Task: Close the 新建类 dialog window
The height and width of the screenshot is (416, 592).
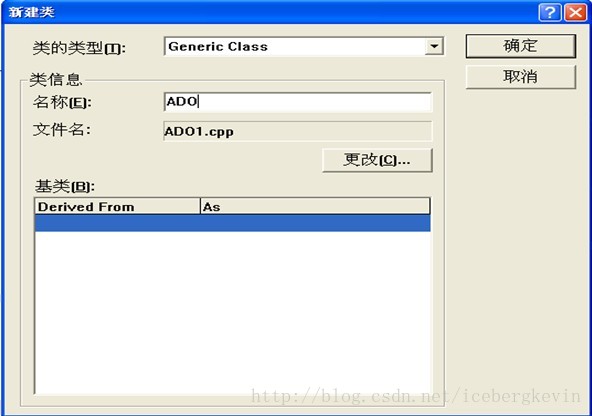Action: pos(575,12)
